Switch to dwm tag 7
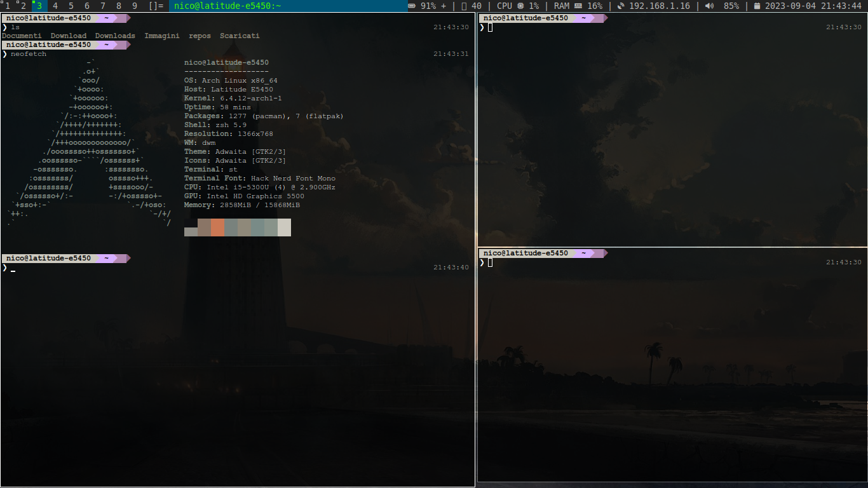Viewport: 868px width, 488px height. [x=103, y=6]
